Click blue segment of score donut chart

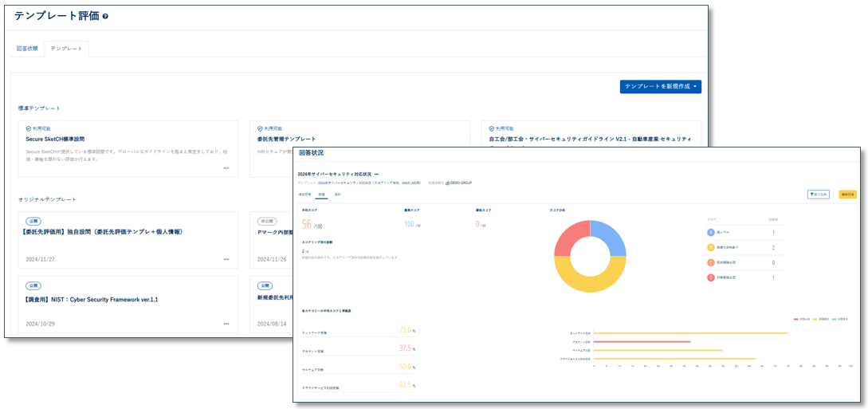tap(611, 235)
